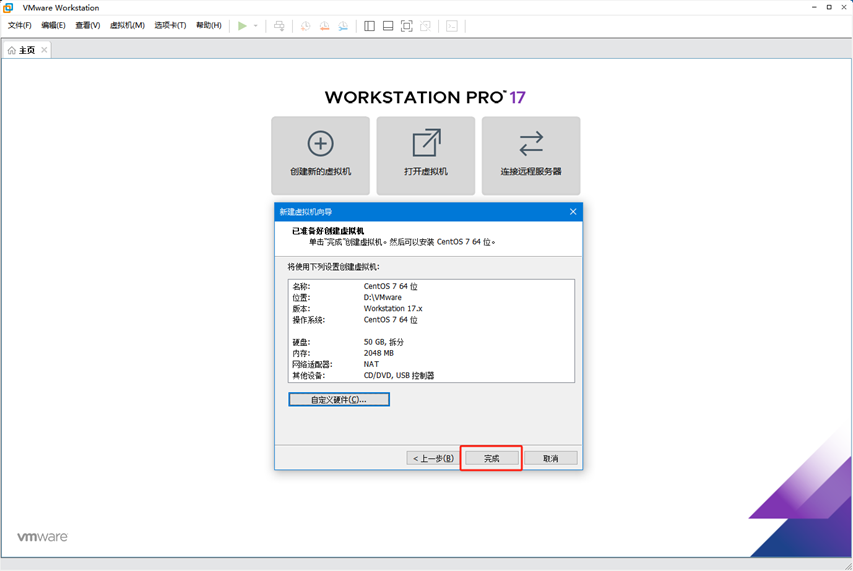Click the console view toolbar icon
853x571 pixels.
tap(452, 26)
